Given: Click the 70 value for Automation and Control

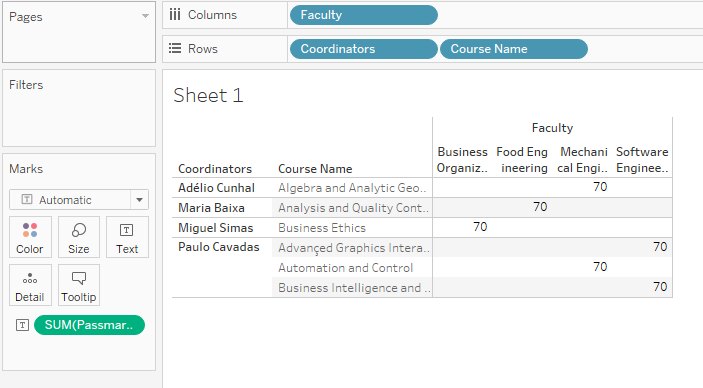Looking at the screenshot, I should [x=600, y=267].
